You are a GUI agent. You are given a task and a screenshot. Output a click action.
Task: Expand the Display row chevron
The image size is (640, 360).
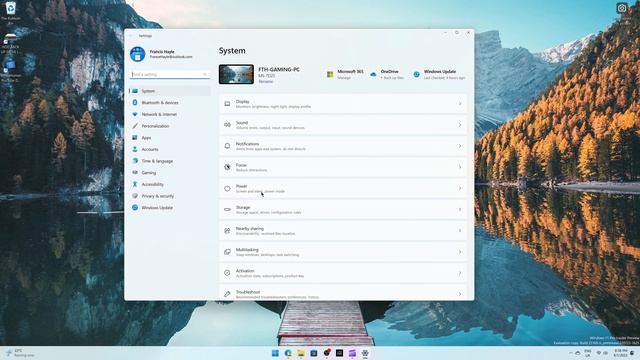460,104
